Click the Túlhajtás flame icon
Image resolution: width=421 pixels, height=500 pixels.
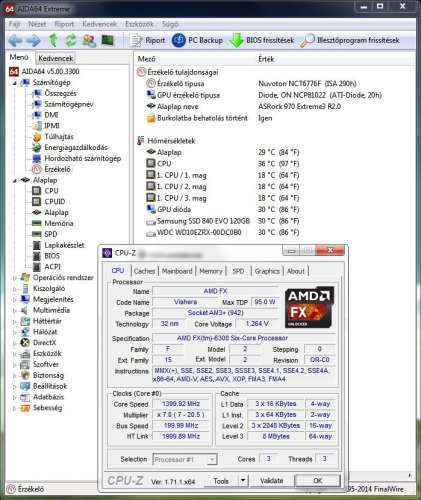(x=37, y=137)
